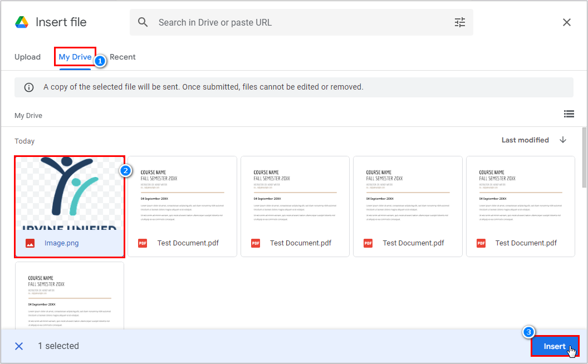Open advanced search options icon

coord(459,22)
